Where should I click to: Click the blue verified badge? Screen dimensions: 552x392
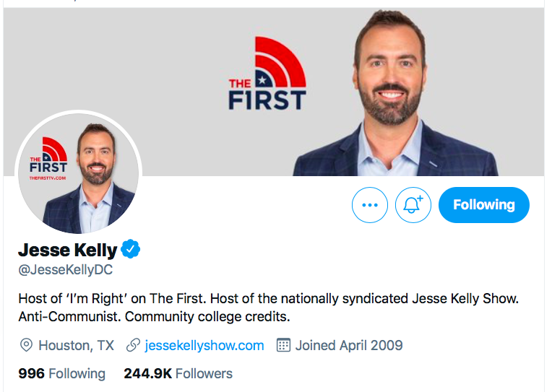(131, 250)
